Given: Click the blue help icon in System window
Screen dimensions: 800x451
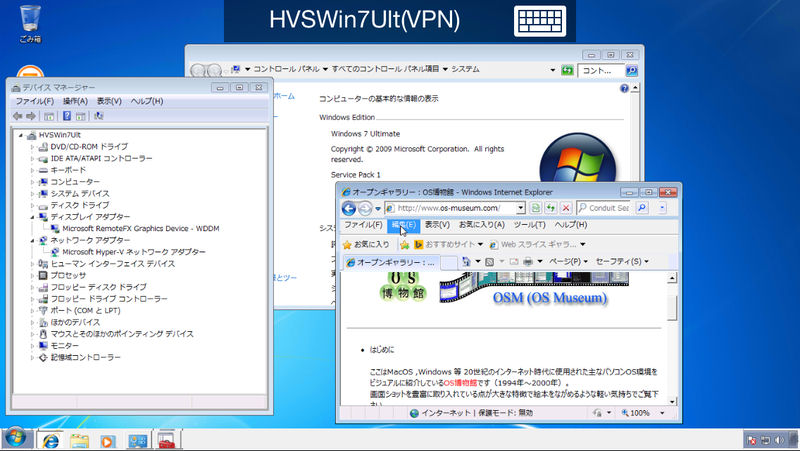Looking at the screenshot, I should pyautogui.click(x=624, y=89).
